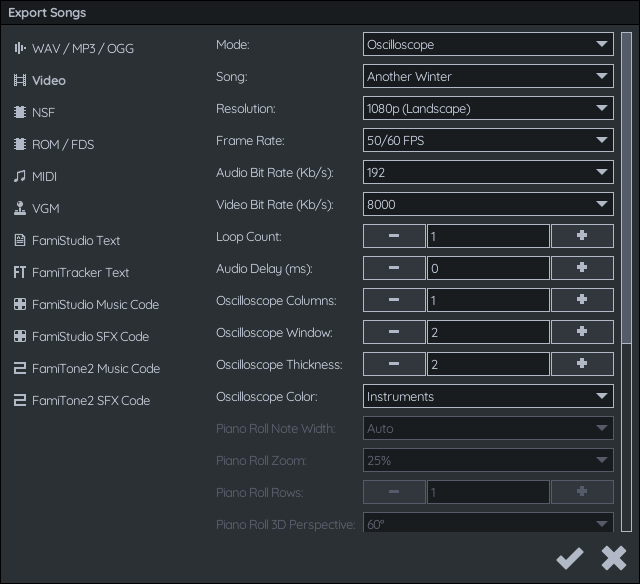Screen dimensions: 640x584
Task: Open the Oscilloscope Color dropdown
Action: coord(488,396)
